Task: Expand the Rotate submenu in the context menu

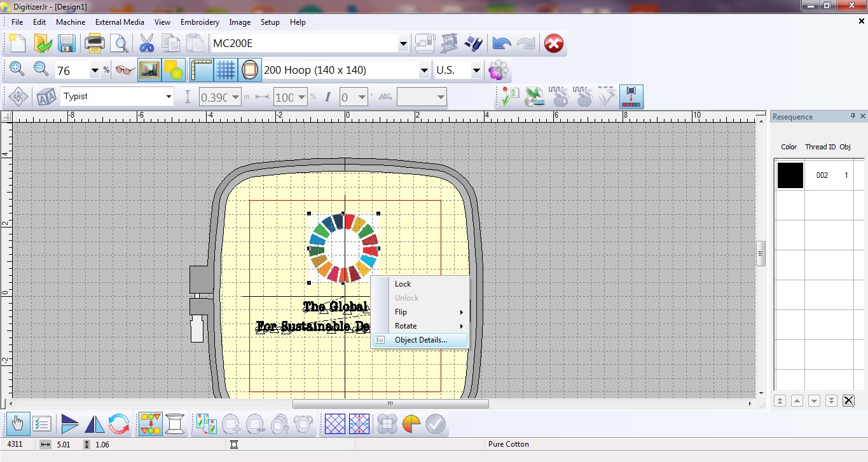Action: pos(420,326)
